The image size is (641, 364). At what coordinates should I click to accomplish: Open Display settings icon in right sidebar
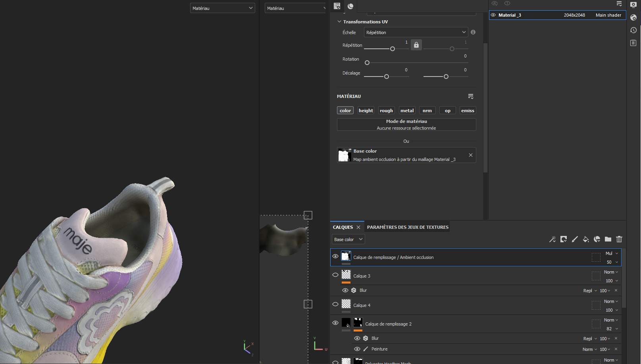click(x=633, y=5)
